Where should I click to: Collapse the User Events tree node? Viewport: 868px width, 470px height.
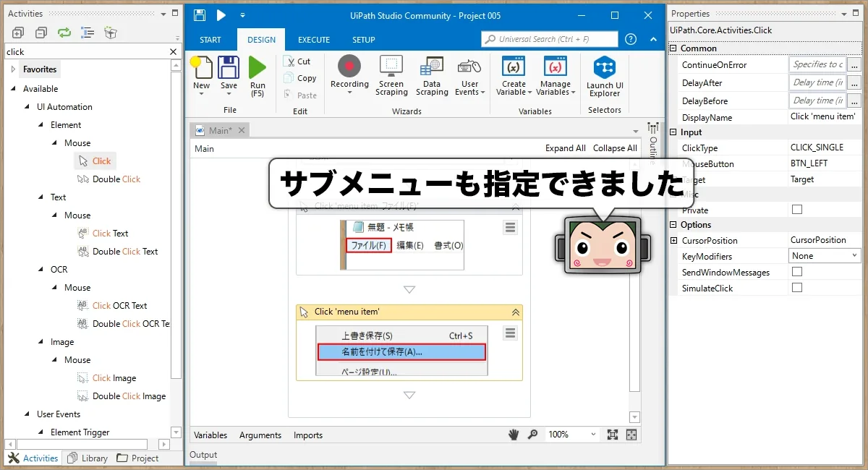coord(27,414)
